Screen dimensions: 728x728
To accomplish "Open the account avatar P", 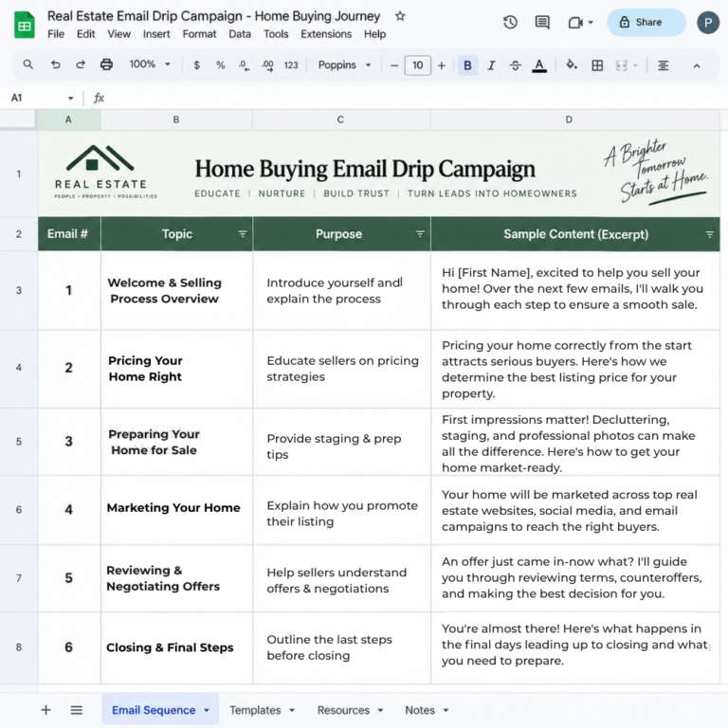I will (x=707, y=23).
